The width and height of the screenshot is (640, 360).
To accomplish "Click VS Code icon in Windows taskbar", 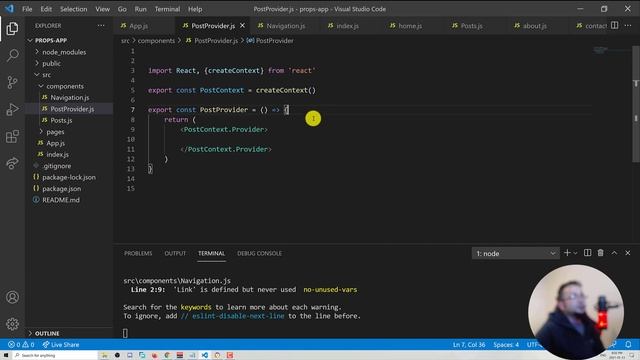I will point(204,356).
